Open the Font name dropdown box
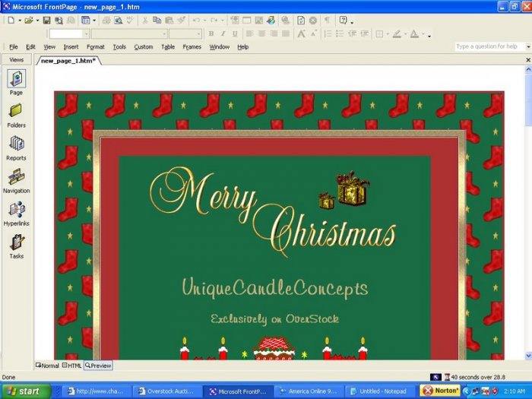This screenshot has width=532, height=399. [129, 34]
